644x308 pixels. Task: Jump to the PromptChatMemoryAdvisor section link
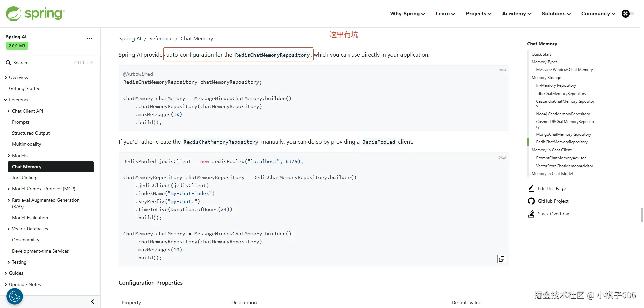(x=561, y=158)
